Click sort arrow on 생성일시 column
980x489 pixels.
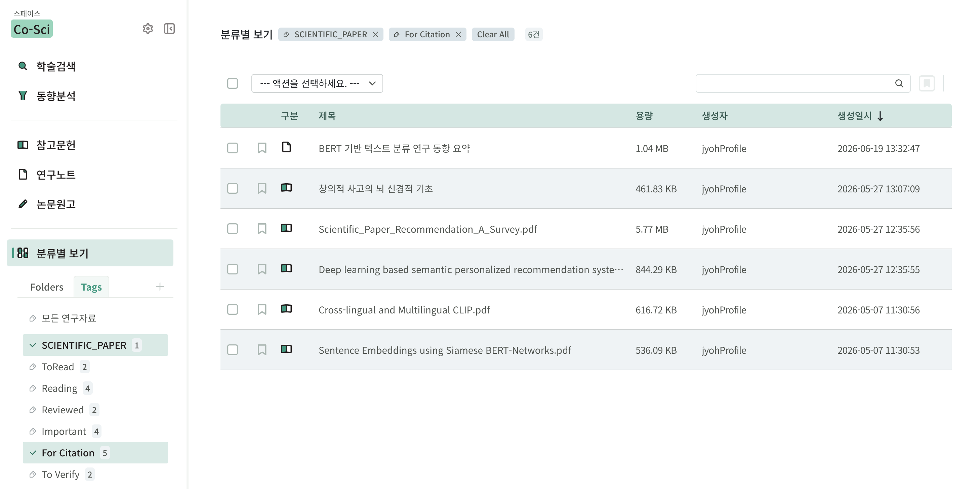(x=880, y=116)
